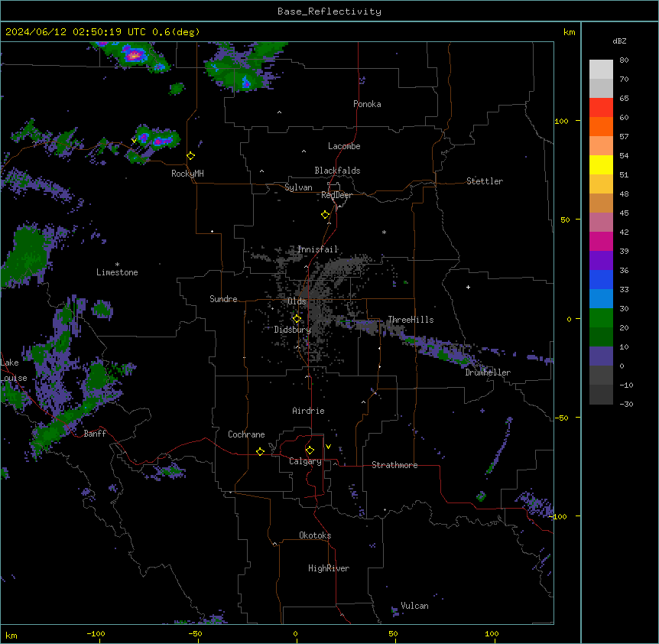
Task: Click the bottom axis tick label -100
Action: [96, 633]
